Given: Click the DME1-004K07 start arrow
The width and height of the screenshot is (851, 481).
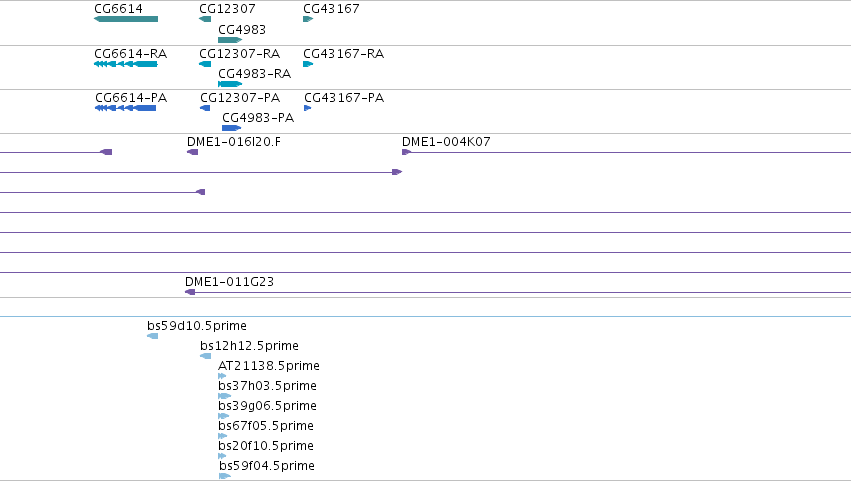Looking at the screenshot, I should coord(406,152).
